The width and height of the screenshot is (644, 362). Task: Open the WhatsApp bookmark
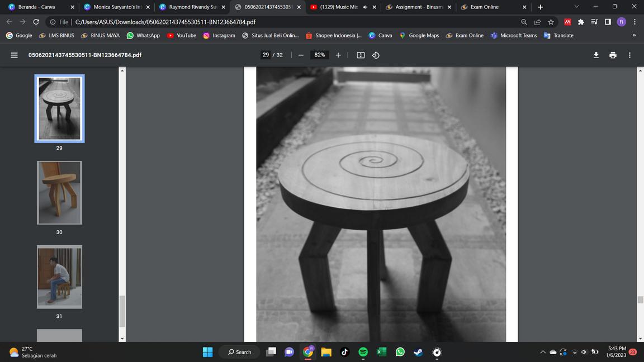(143, 35)
